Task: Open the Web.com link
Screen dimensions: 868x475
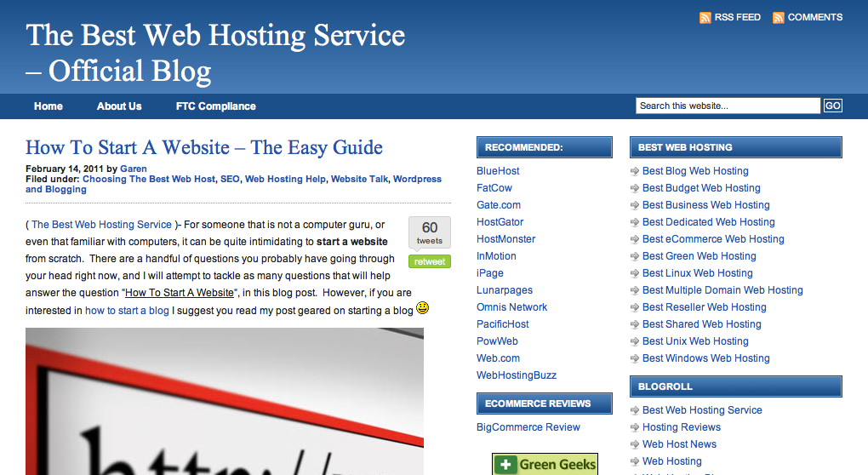Action: [x=498, y=358]
